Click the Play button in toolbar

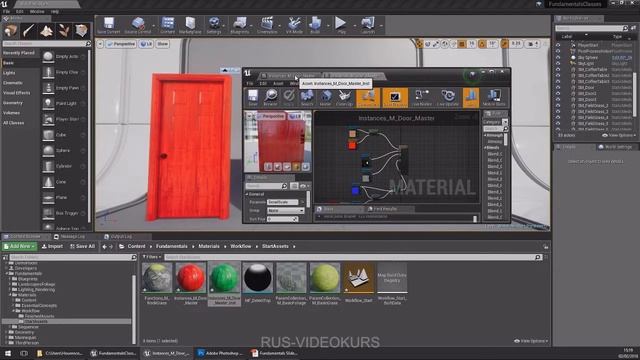[x=341, y=25]
